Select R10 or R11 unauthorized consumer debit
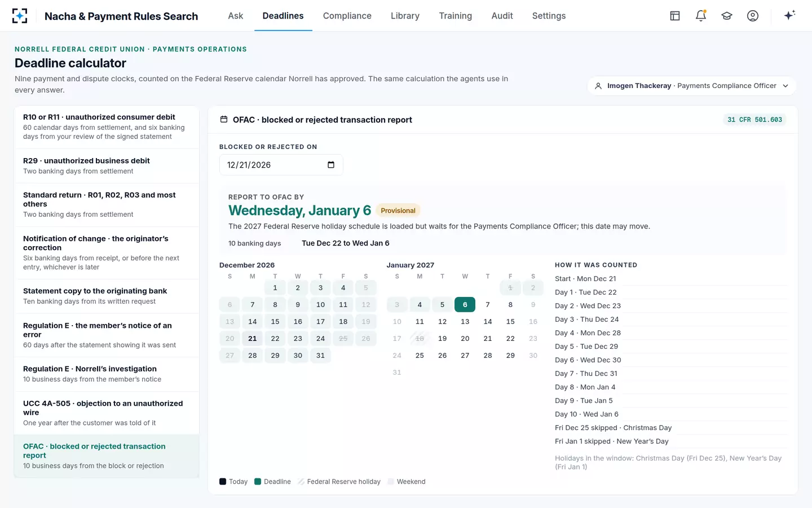This screenshot has width=812, height=508. tap(107, 126)
